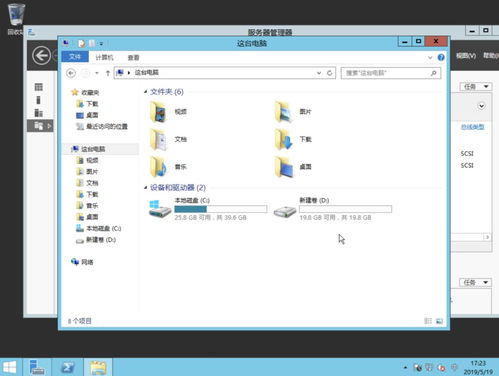Open the File ribbon tab

75,57
